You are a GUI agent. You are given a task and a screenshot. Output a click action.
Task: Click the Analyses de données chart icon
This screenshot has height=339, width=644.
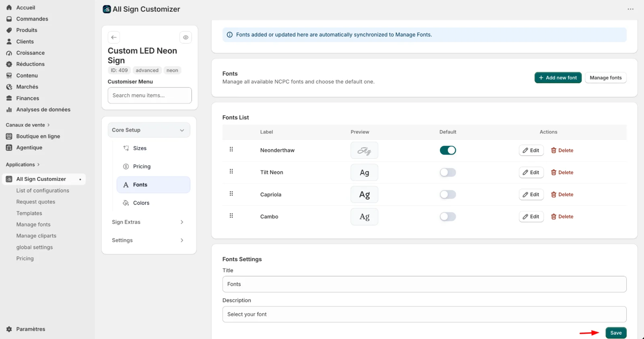coord(9,110)
